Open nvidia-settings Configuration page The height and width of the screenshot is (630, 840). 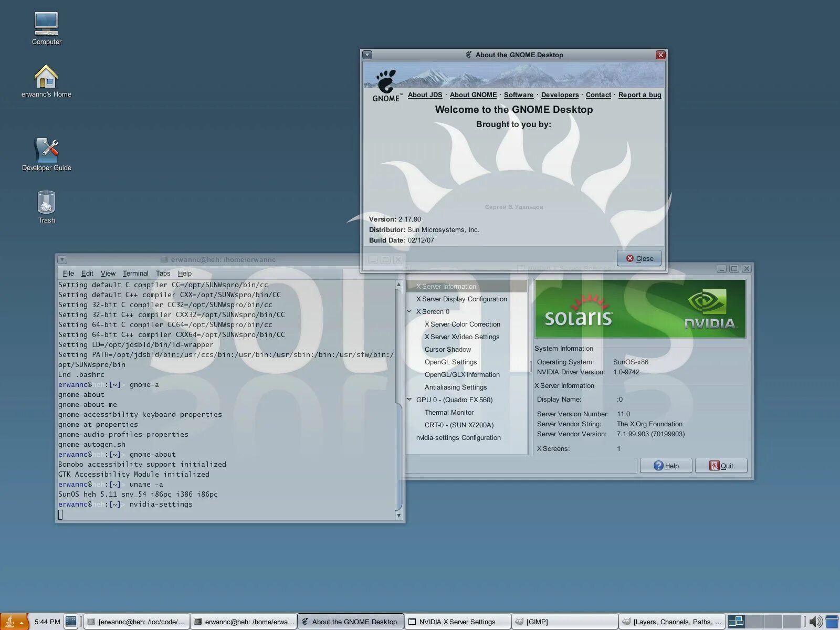point(467,437)
